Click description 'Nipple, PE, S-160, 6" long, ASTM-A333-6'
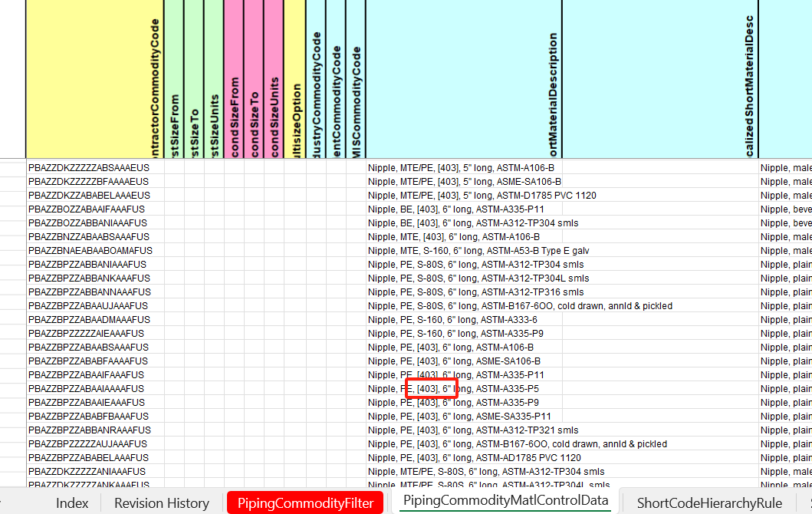812x514 pixels. pos(452,320)
